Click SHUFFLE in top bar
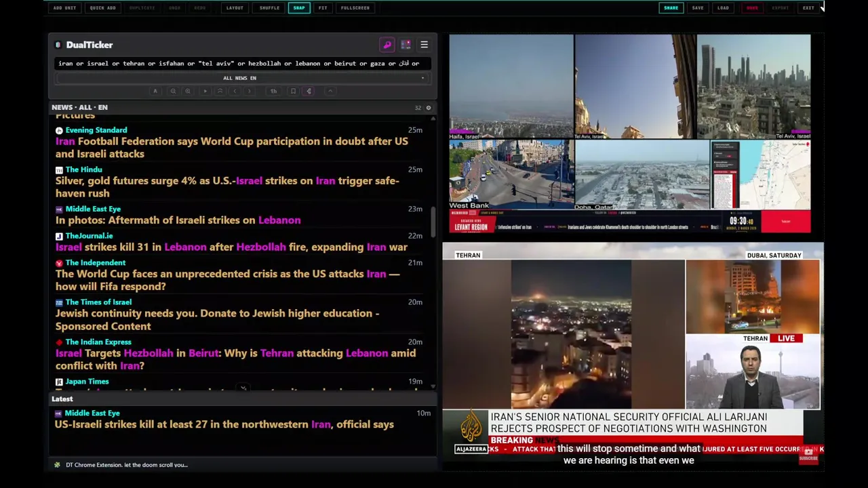 269,8
